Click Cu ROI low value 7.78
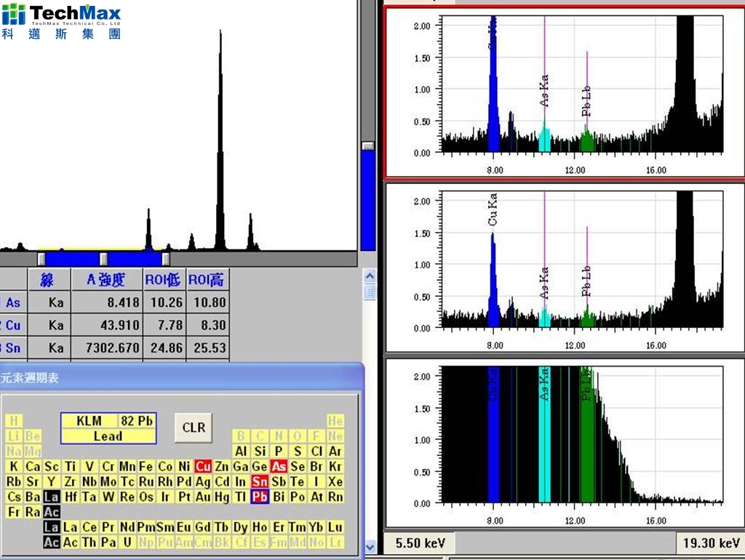 click(164, 325)
